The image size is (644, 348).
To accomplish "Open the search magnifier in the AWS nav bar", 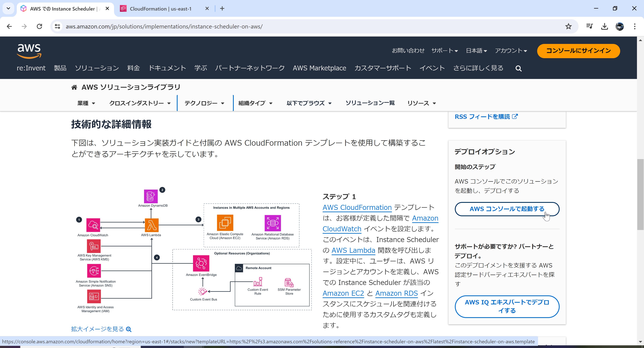I will pos(519,68).
